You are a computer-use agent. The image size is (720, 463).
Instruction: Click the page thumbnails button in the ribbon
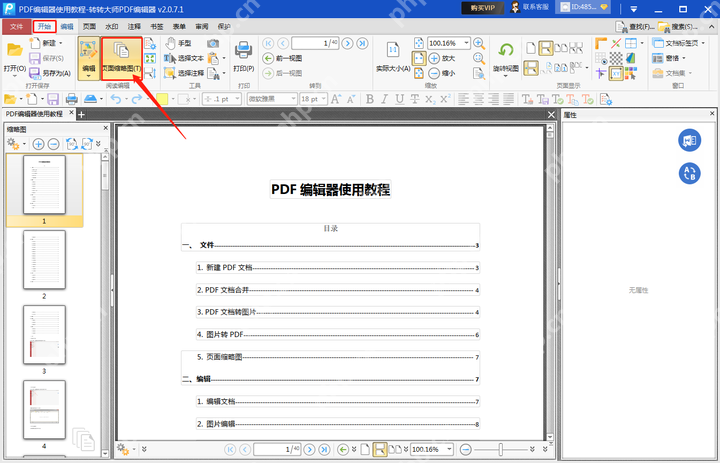coord(121,58)
